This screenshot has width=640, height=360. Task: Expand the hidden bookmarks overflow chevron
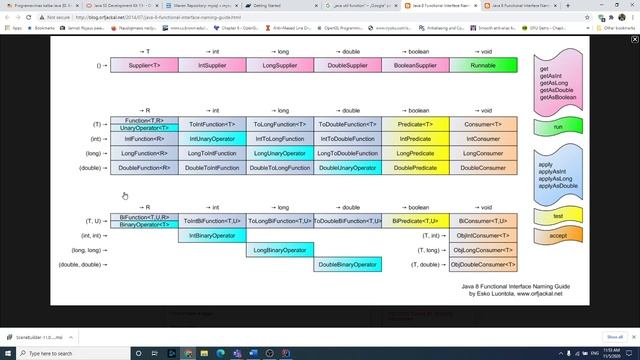(588, 28)
